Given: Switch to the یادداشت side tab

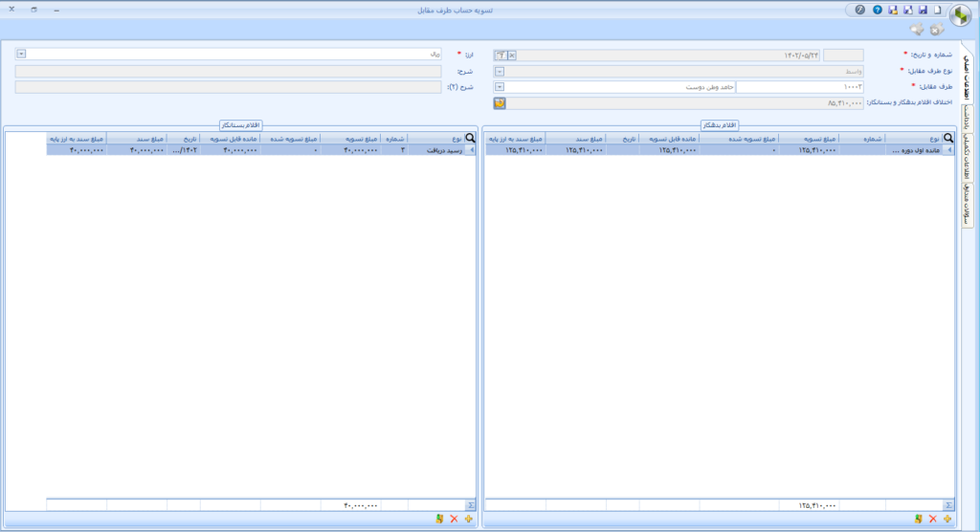Looking at the screenshot, I should [967, 118].
